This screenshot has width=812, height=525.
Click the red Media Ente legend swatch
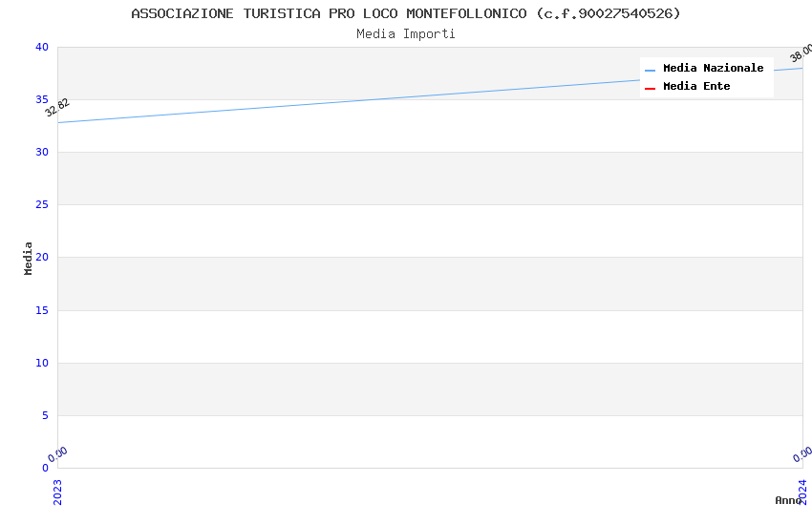click(x=650, y=89)
